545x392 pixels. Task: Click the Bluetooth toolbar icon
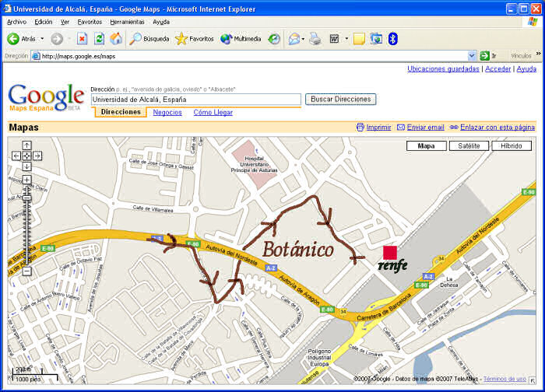click(392, 39)
